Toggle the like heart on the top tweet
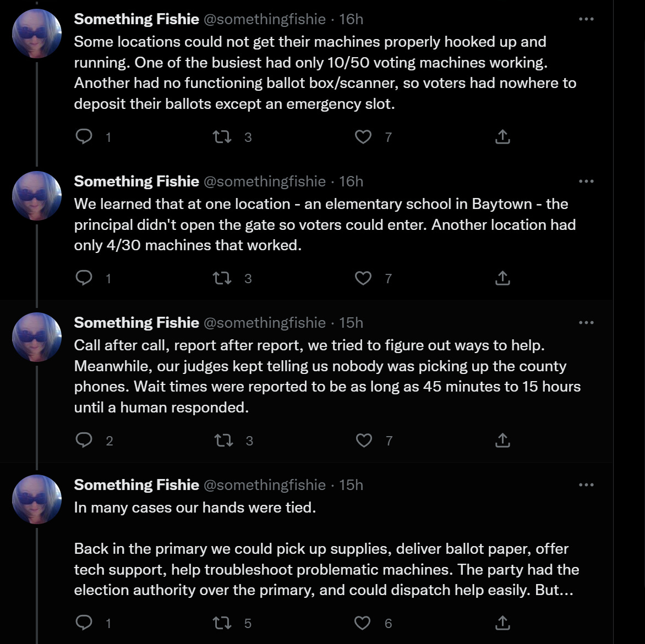The width and height of the screenshot is (645, 644). coord(363,137)
